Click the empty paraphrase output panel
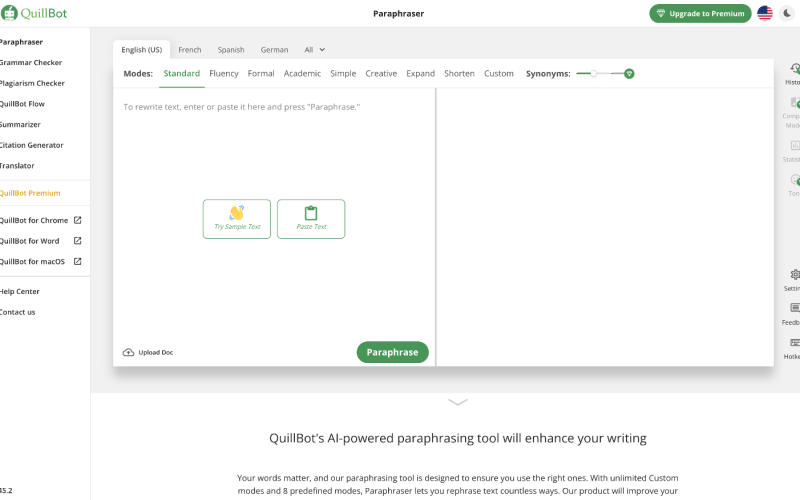The image size is (800, 500). (605, 227)
